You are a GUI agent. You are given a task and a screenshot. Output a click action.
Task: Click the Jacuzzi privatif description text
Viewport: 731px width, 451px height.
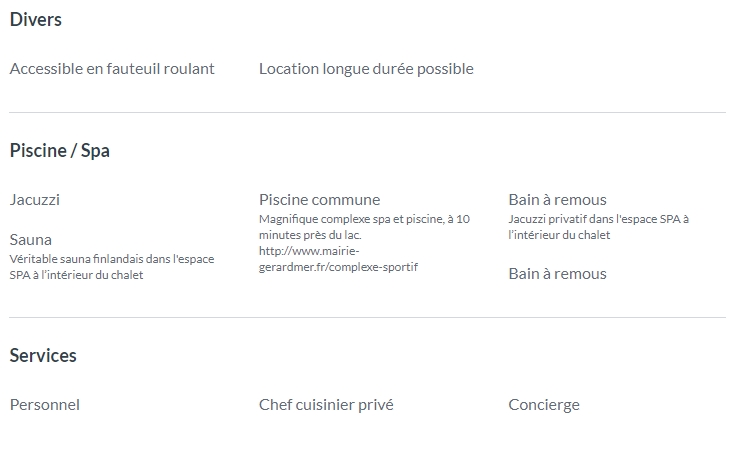[598, 227]
